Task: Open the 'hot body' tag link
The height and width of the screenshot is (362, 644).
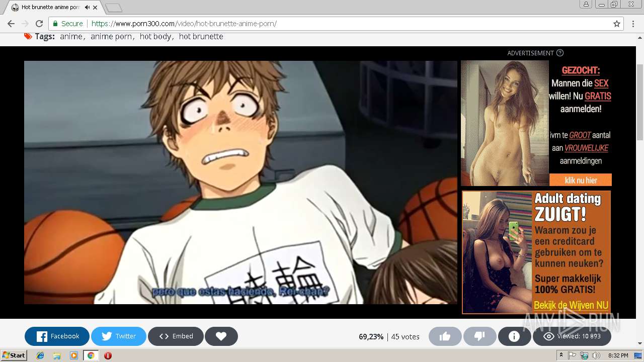Action: pyautogui.click(x=155, y=36)
